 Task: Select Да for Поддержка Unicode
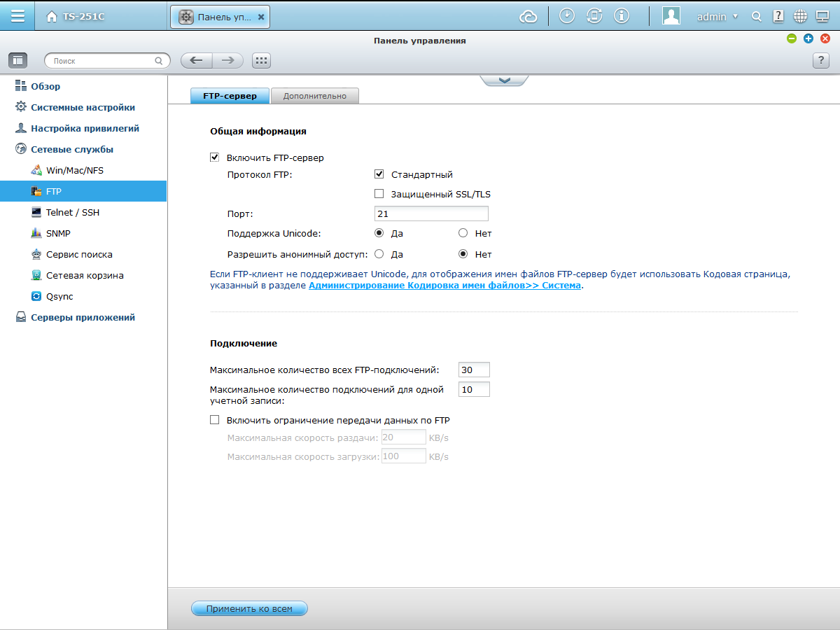click(x=379, y=233)
